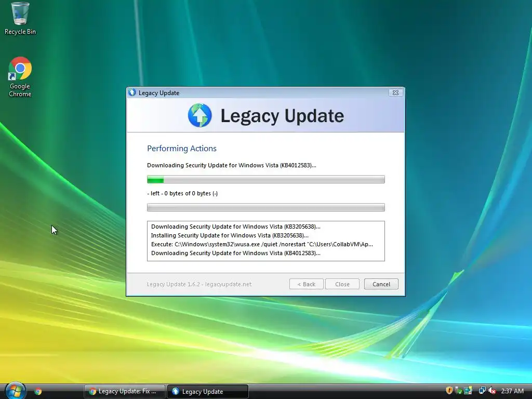
Task: Click the 2:37 AM system clock
Action: tap(512, 391)
